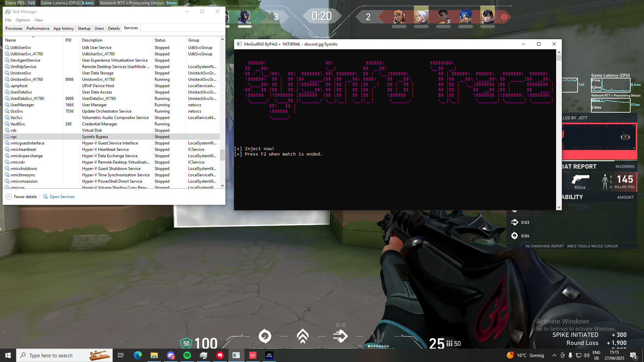
Task: Switch to the console app taskbar icon
Action: click(x=236, y=355)
